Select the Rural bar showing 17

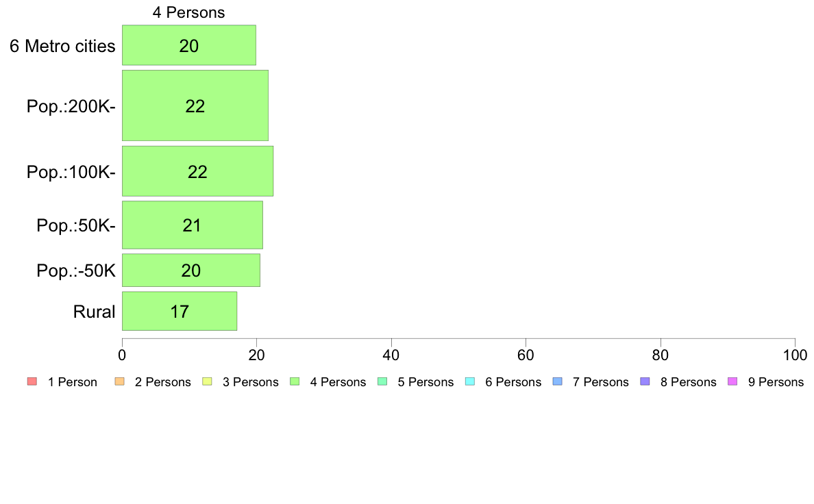pos(180,311)
